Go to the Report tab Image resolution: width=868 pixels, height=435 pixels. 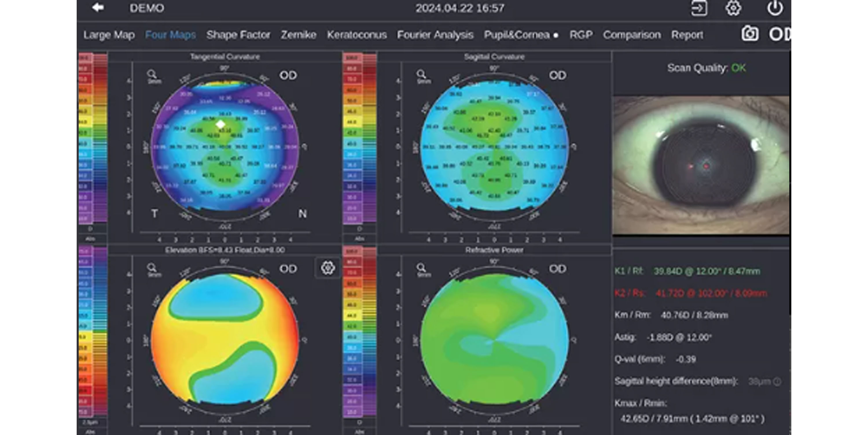click(x=687, y=35)
